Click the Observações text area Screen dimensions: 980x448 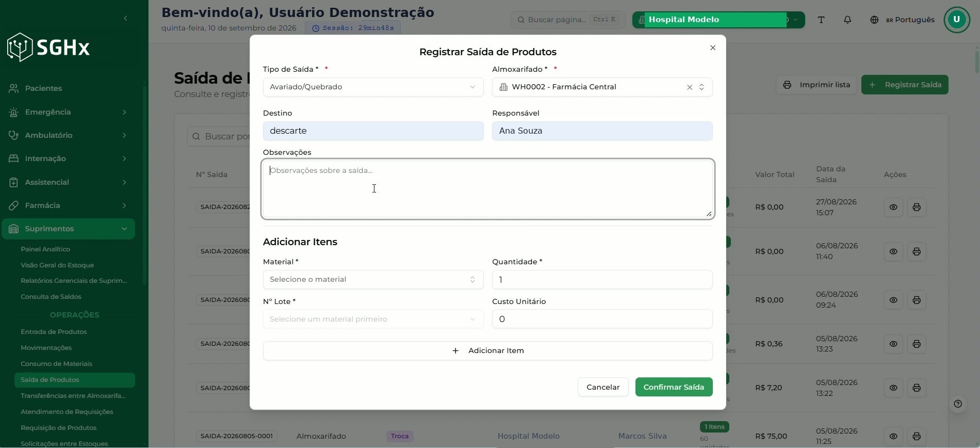(x=487, y=189)
